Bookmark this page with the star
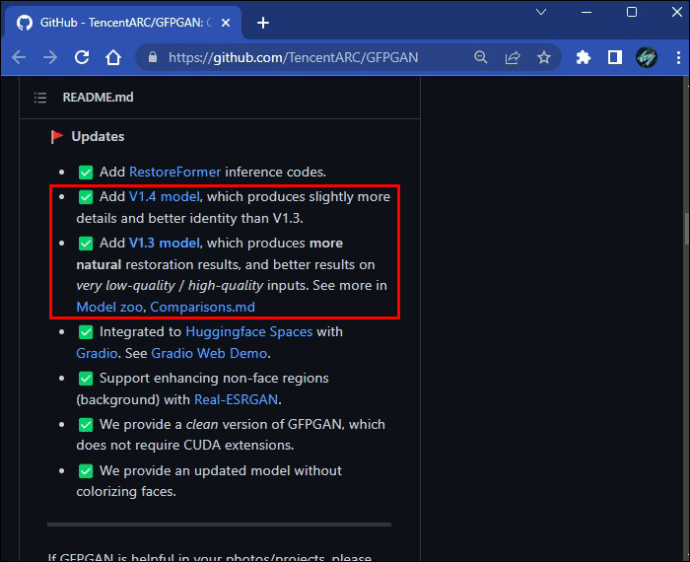 click(x=544, y=57)
